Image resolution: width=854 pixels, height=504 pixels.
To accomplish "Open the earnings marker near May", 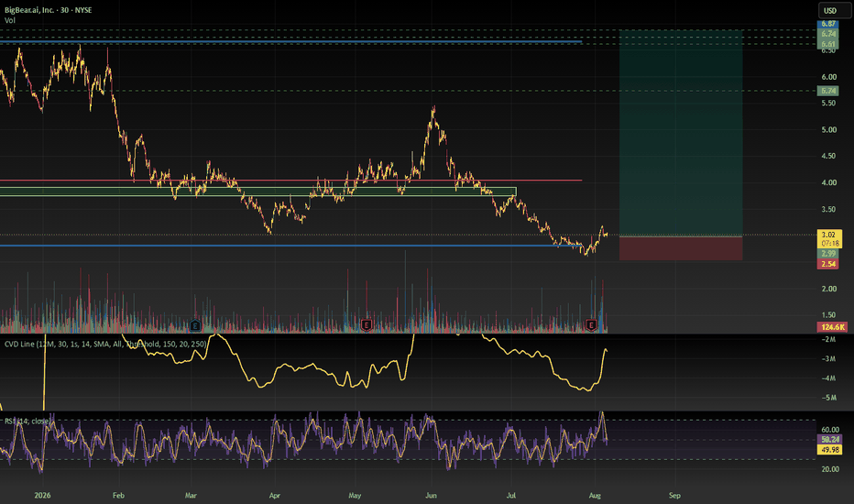I will [367, 325].
